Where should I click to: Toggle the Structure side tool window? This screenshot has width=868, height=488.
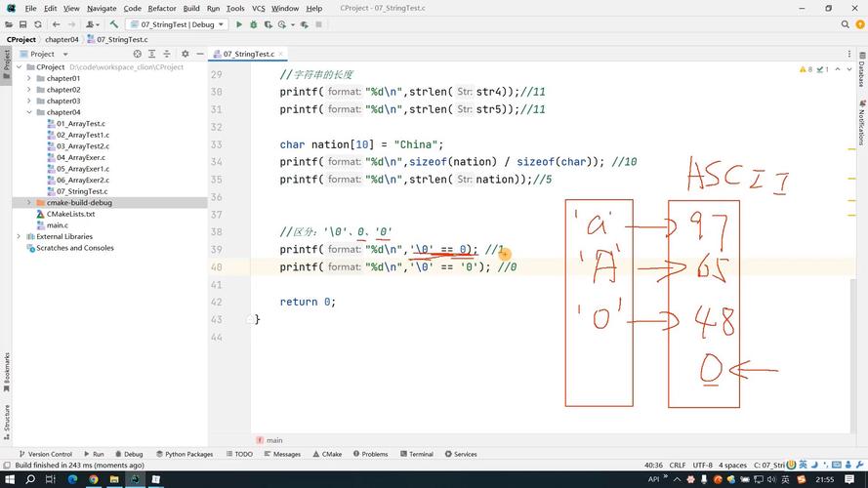coord(6,418)
